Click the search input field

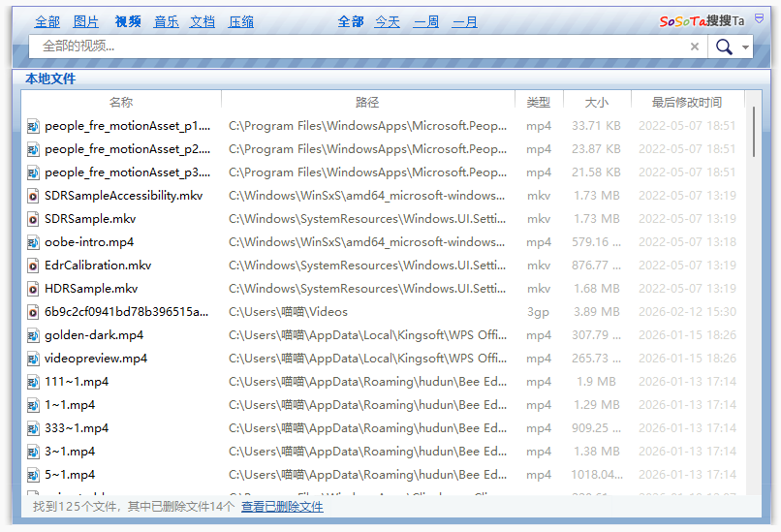coord(359,47)
